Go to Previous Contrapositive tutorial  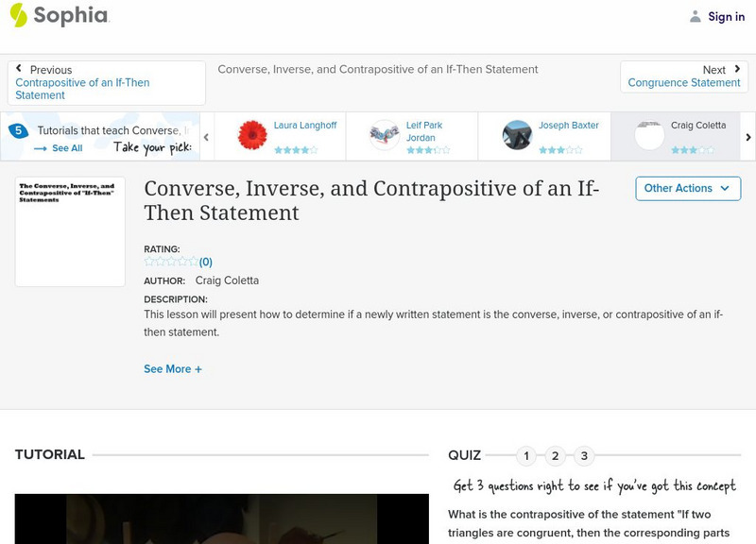click(82, 82)
